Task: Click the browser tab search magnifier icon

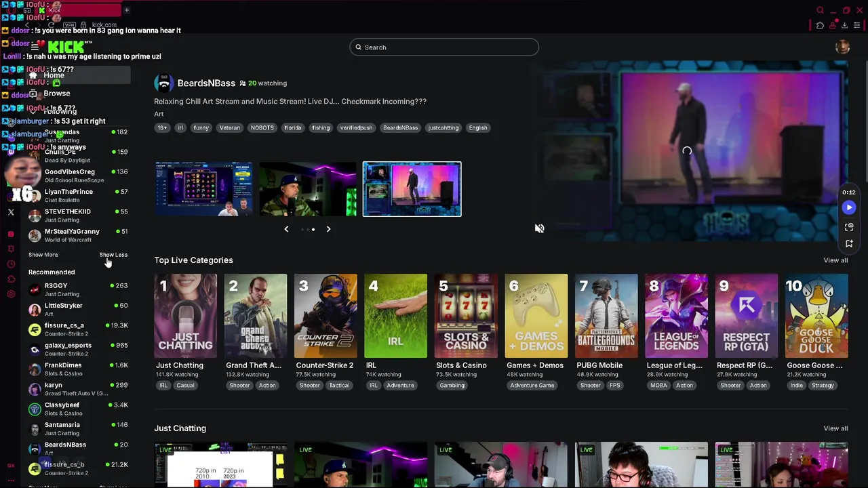Action: [820, 10]
